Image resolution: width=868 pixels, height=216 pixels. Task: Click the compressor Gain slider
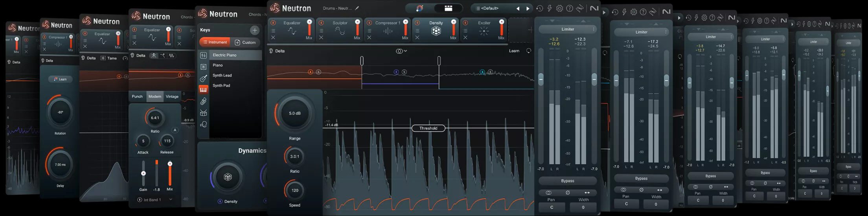pyautogui.click(x=143, y=174)
